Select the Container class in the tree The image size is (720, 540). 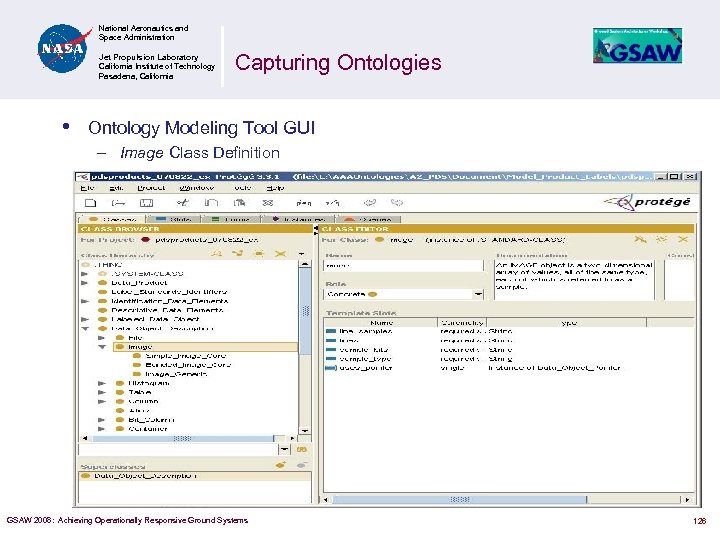tap(142, 429)
